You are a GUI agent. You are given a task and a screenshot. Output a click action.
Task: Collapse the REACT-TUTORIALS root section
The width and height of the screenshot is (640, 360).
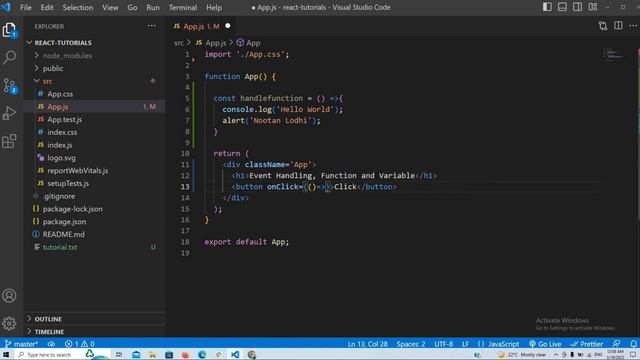click(x=95, y=42)
